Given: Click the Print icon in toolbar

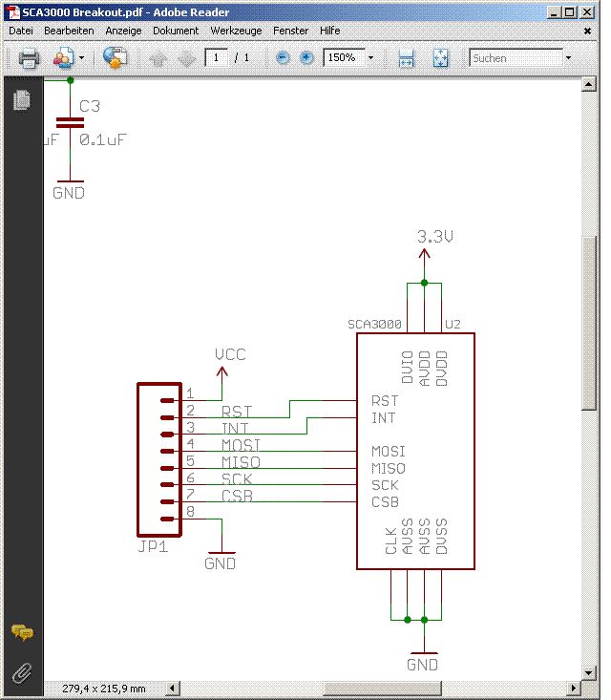Looking at the screenshot, I should click(29, 58).
